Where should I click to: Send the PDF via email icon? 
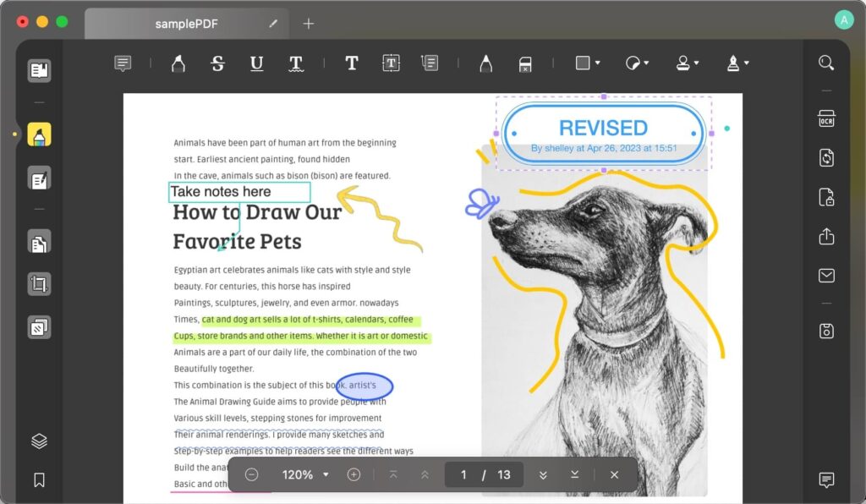pos(826,276)
